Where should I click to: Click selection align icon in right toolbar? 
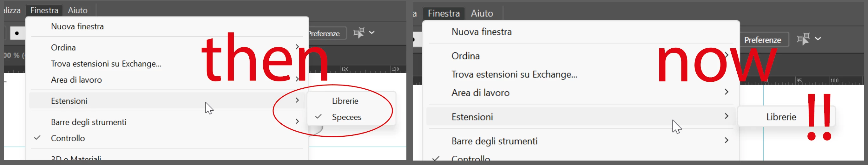click(803, 39)
